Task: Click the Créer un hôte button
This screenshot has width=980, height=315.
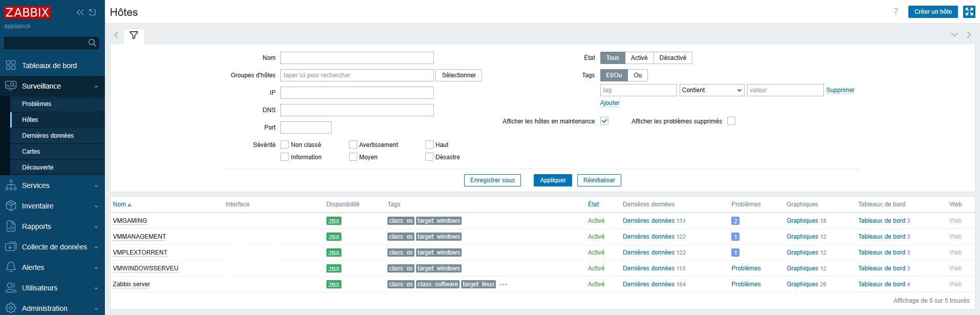Action: click(x=932, y=12)
